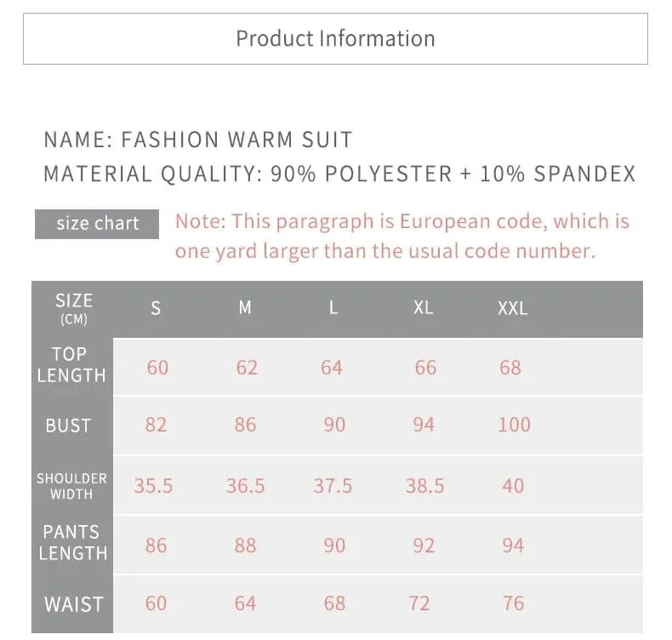
Task: Click the bust value 100 for XXL
Action: (x=514, y=425)
